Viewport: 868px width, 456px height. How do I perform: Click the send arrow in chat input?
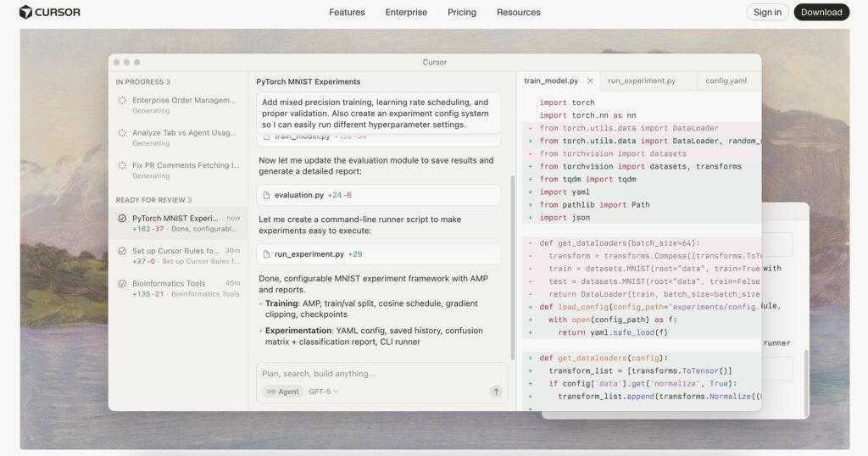click(496, 392)
